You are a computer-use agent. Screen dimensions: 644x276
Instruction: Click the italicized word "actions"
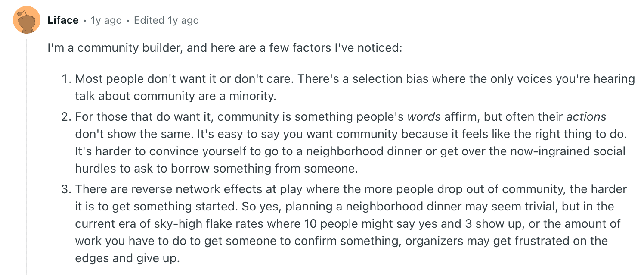point(586,117)
